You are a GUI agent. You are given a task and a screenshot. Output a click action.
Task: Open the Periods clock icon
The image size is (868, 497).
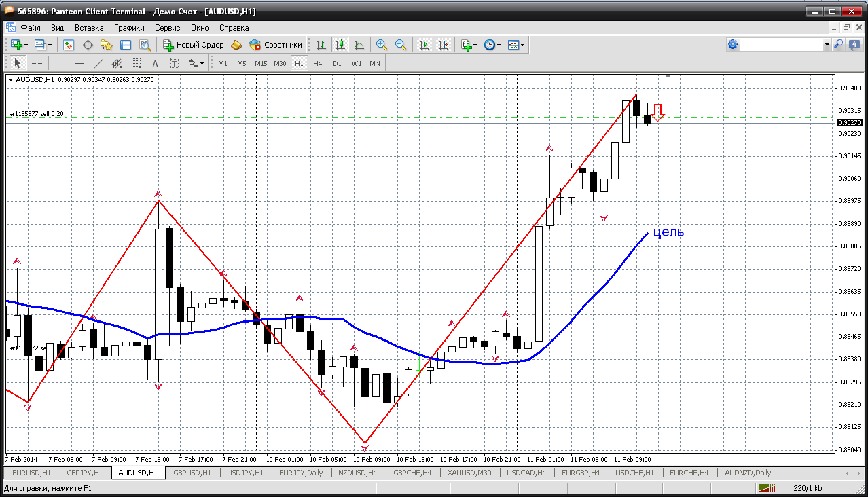(x=489, y=45)
